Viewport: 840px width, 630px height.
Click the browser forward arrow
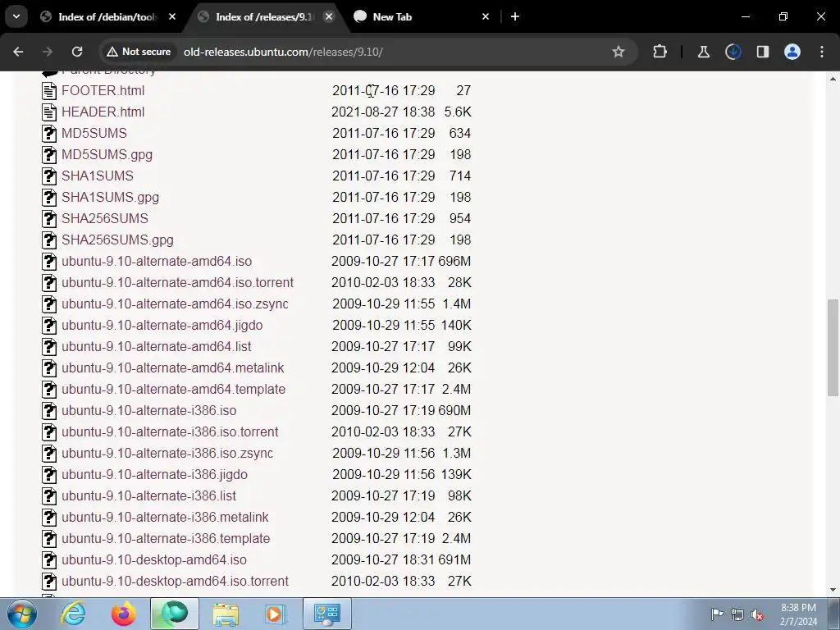(48, 52)
